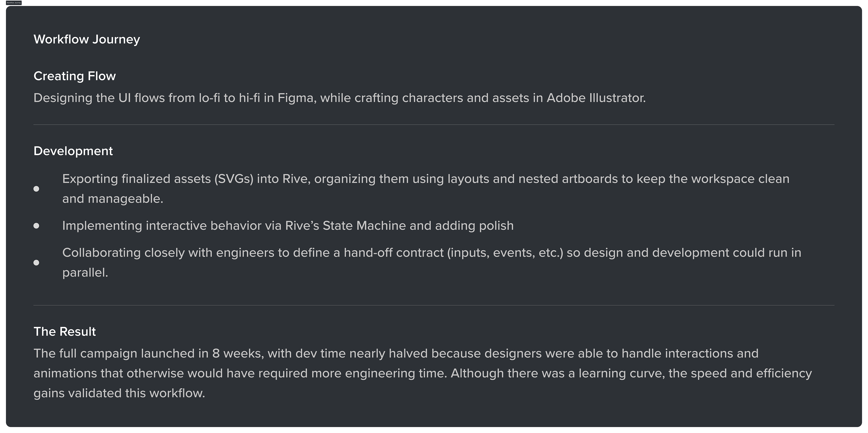Click the divider line below Creating Flow section
The image size is (868, 433).
(434, 125)
